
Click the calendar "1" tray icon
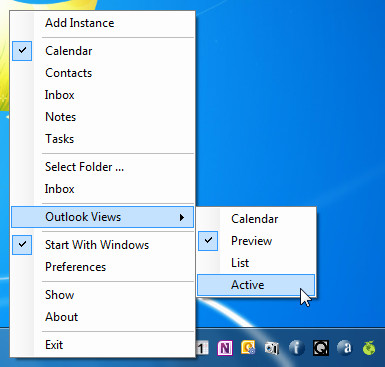point(202,348)
